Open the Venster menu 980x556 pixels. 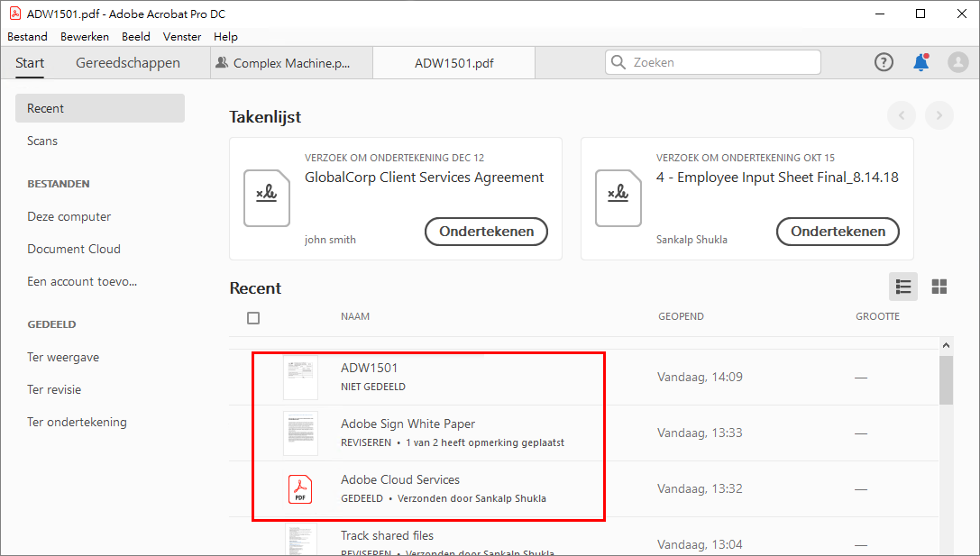[182, 37]
